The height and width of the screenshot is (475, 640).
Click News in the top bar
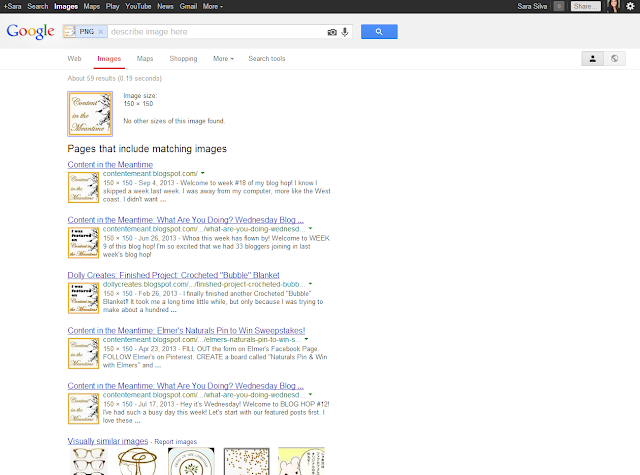(x=165, y=6)
